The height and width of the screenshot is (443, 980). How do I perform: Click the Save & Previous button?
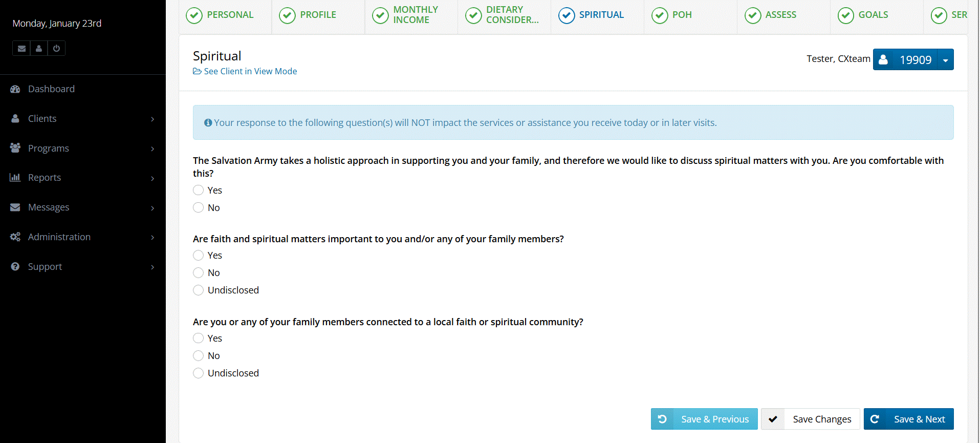coord(704,419)
